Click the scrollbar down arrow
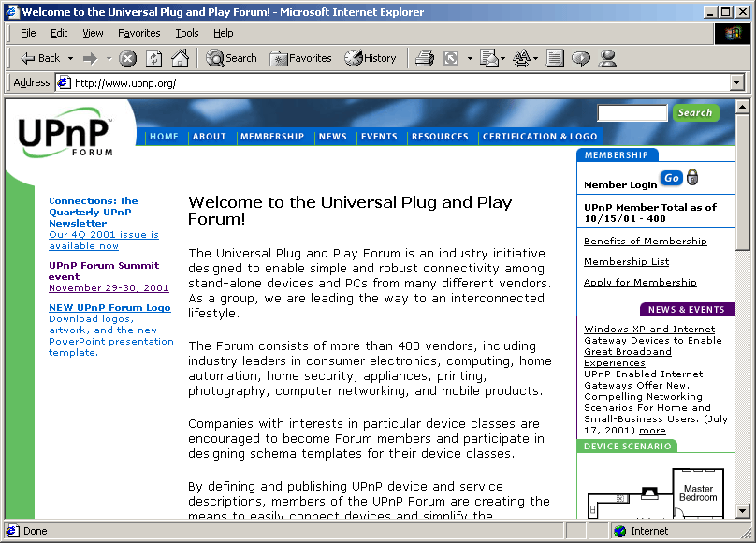756x543 pixels. [x=742, y=510]
